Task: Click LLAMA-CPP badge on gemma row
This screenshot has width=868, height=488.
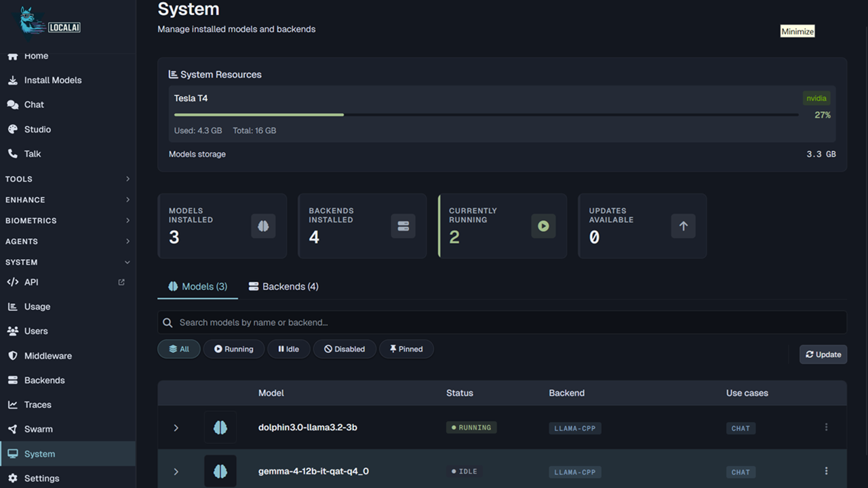Action: 575,472
